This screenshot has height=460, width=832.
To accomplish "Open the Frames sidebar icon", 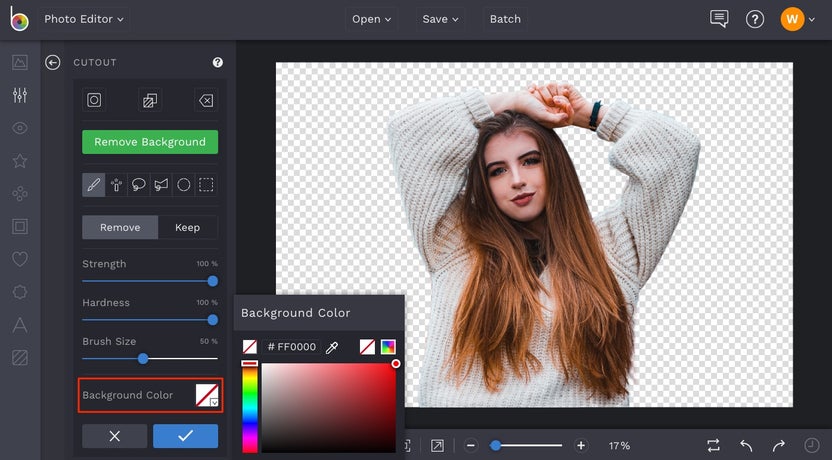I will 20,227.
